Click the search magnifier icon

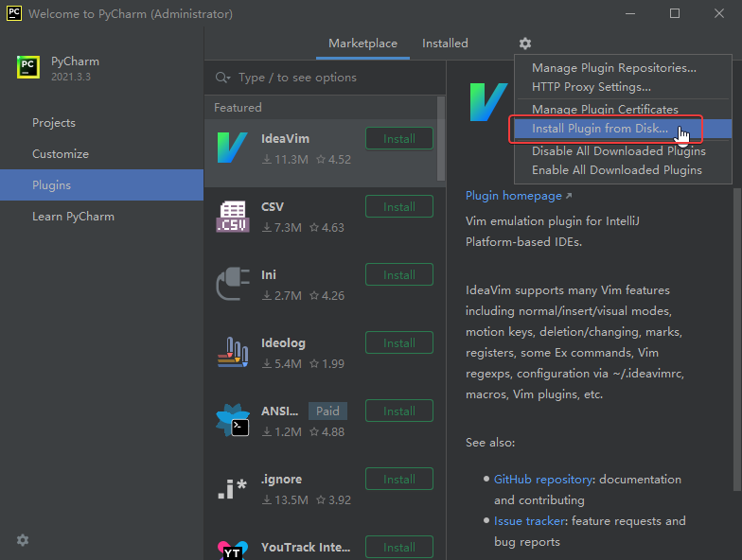222,78
